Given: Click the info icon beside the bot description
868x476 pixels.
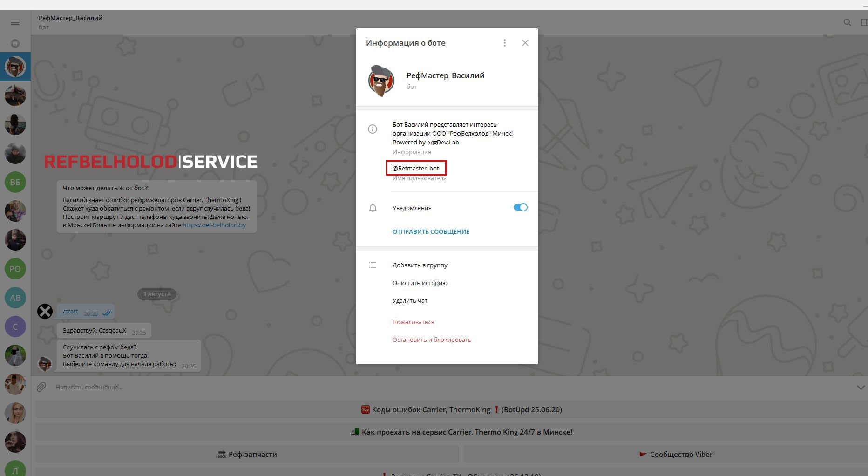Looking at the screenshot, I should [373, 129].
